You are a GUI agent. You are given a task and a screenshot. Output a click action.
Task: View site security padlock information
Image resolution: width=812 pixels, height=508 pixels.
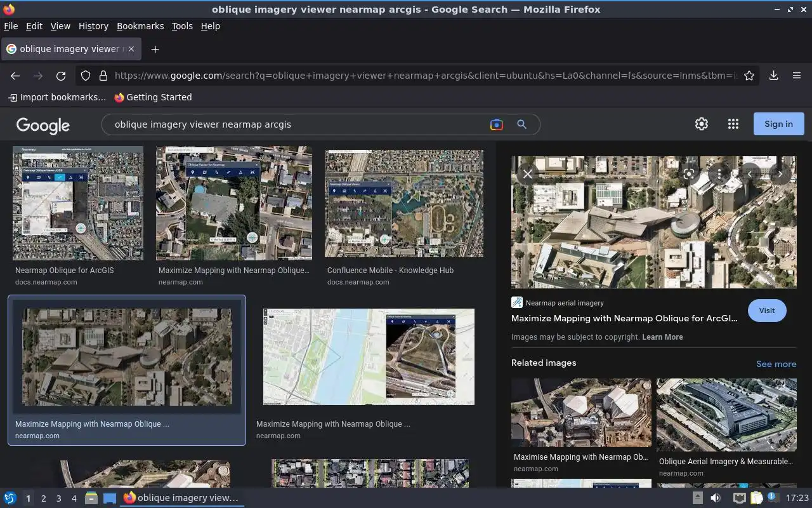click(x=103, y=76)
